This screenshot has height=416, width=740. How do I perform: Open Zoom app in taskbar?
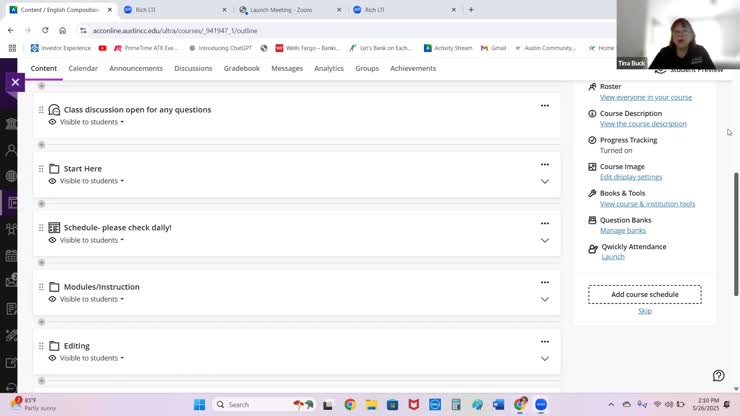point(541,405)
